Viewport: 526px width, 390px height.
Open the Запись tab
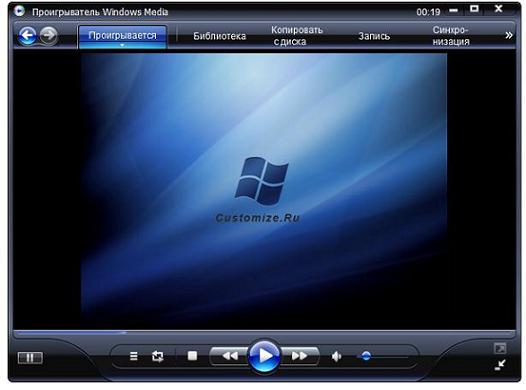(374, 36)
